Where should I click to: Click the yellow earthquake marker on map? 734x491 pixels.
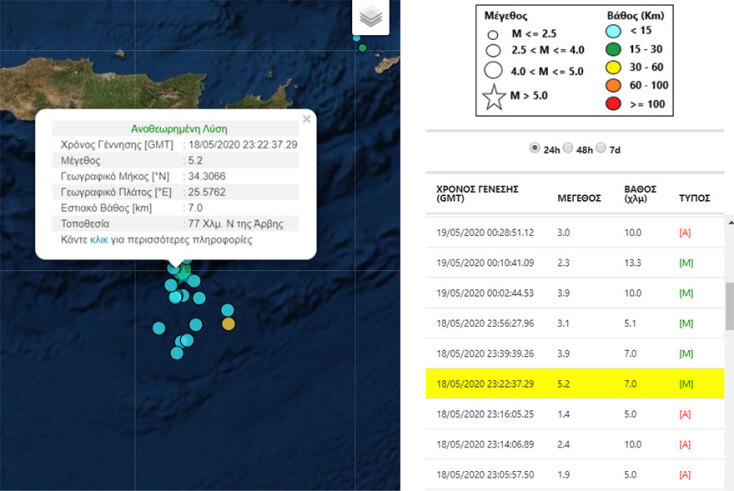click(x=228, y=323)
